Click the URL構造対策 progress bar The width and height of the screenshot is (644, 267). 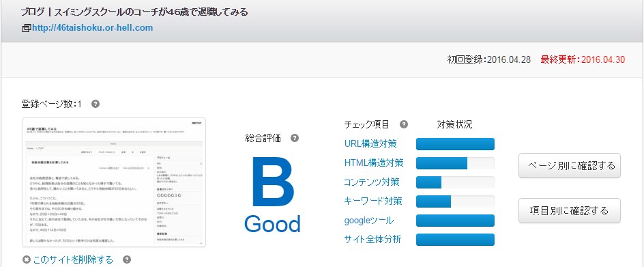point(455,144)
